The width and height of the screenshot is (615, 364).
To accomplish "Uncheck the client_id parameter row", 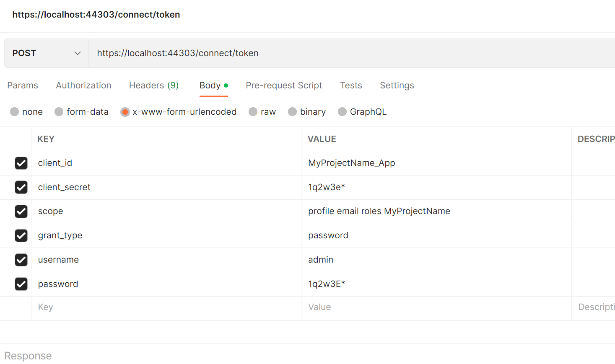I will (x=21, y=163).
